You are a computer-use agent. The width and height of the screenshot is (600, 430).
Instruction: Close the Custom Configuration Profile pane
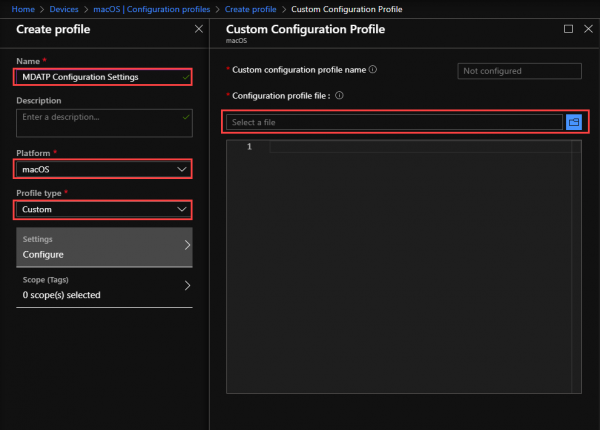coord(588,29)
